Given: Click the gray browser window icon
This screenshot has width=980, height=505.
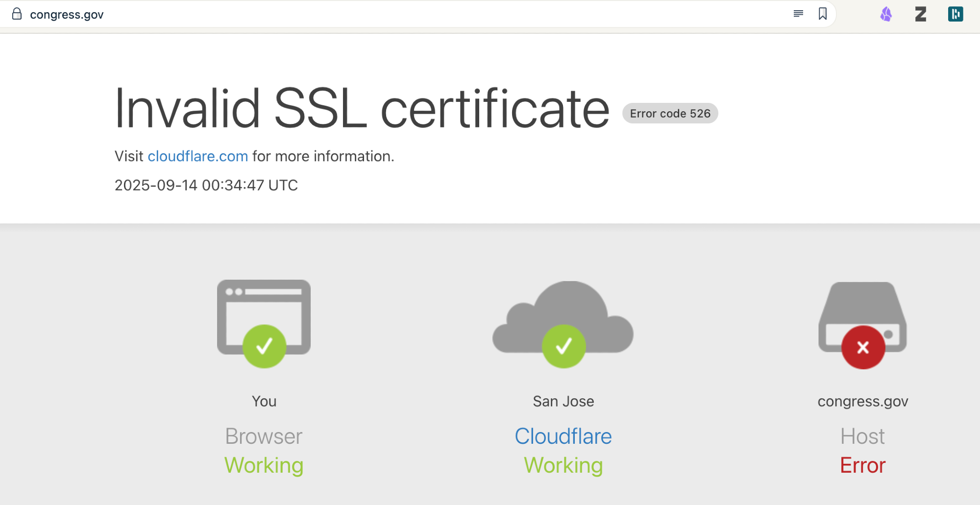Looking at the screenshot, I should pyautogui.click(x=264, y=304).
